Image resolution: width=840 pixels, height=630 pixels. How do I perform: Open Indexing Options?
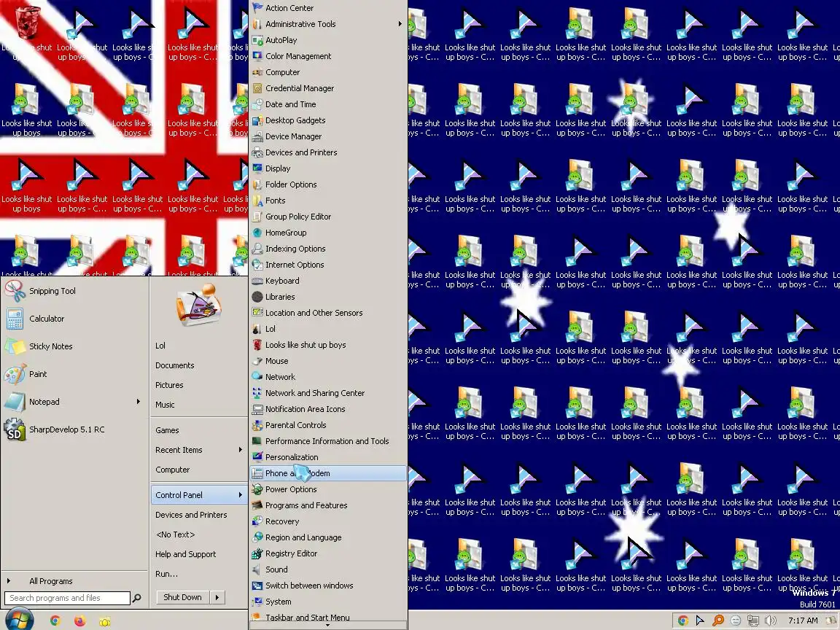click(x=328, y=249)
